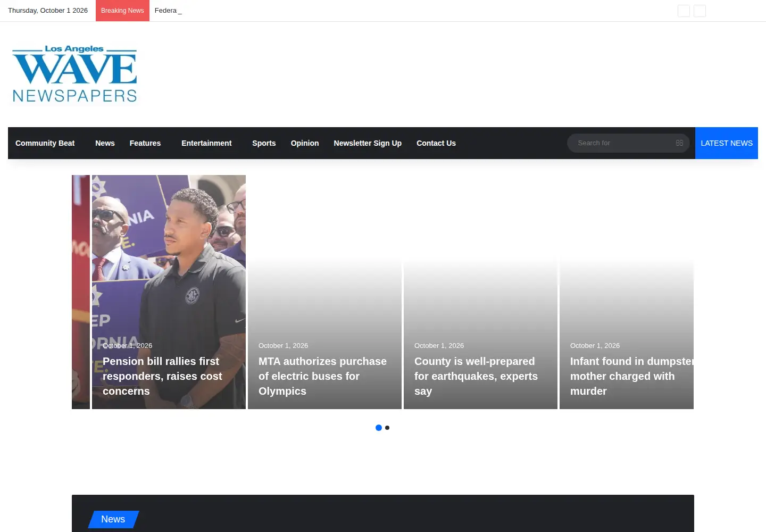Screen dimensions: 766x532
Task: Click the next breaking news arrow box
Action: 700,11
